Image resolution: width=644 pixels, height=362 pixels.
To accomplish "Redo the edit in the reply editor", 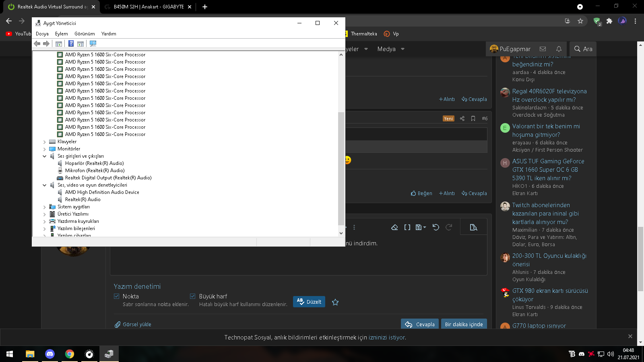I will [449, 227].
